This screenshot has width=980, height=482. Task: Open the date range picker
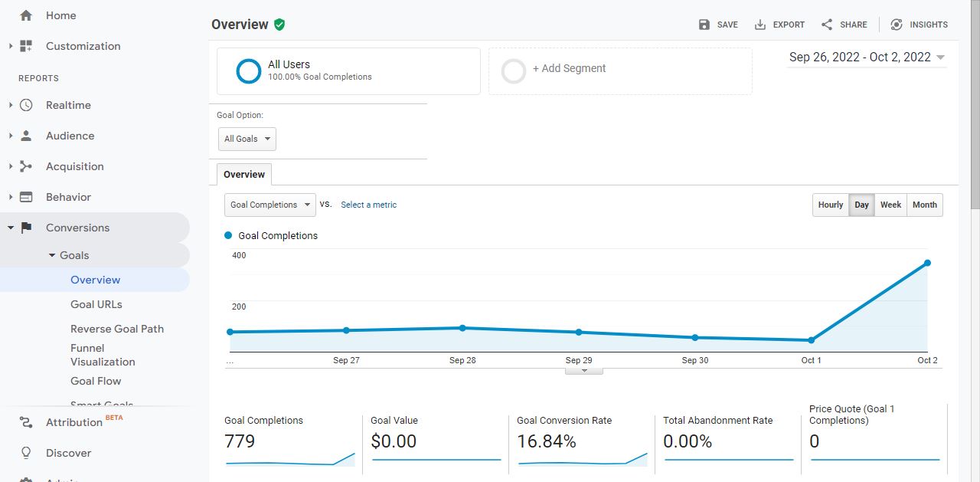(x=867, y=57)
